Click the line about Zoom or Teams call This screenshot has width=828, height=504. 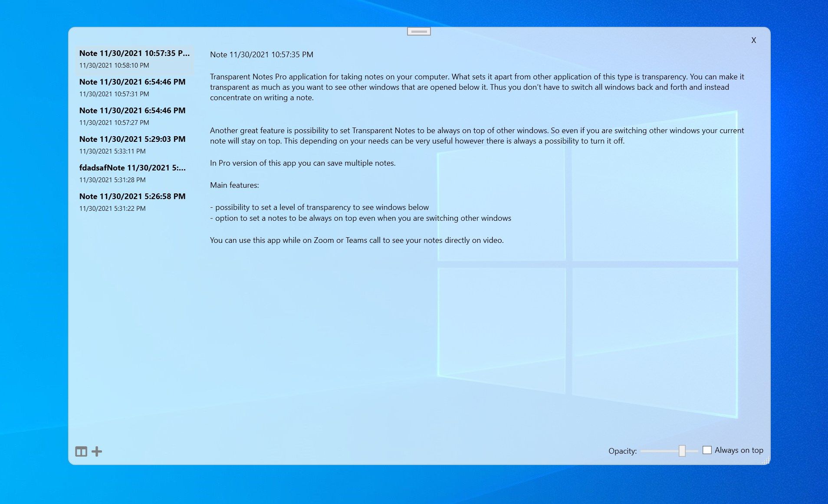click(357, 240)
